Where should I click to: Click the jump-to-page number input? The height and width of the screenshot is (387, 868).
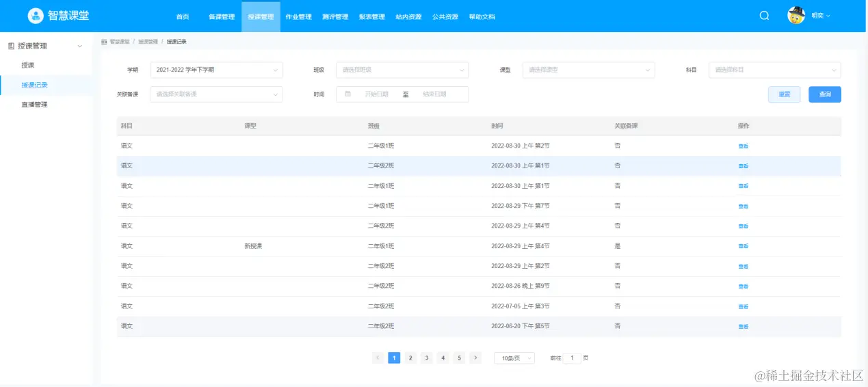coord(572,358)
